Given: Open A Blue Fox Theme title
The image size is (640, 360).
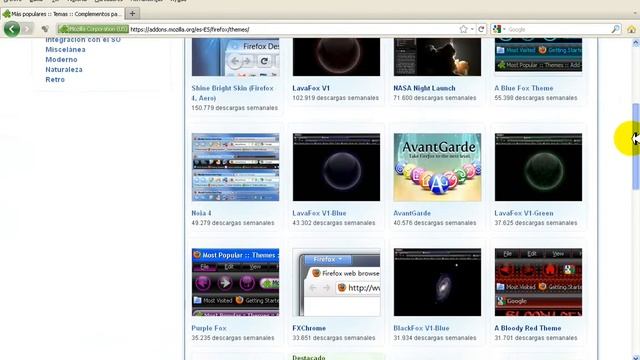Looking at the screenshot, I should (x=524, y=88).
